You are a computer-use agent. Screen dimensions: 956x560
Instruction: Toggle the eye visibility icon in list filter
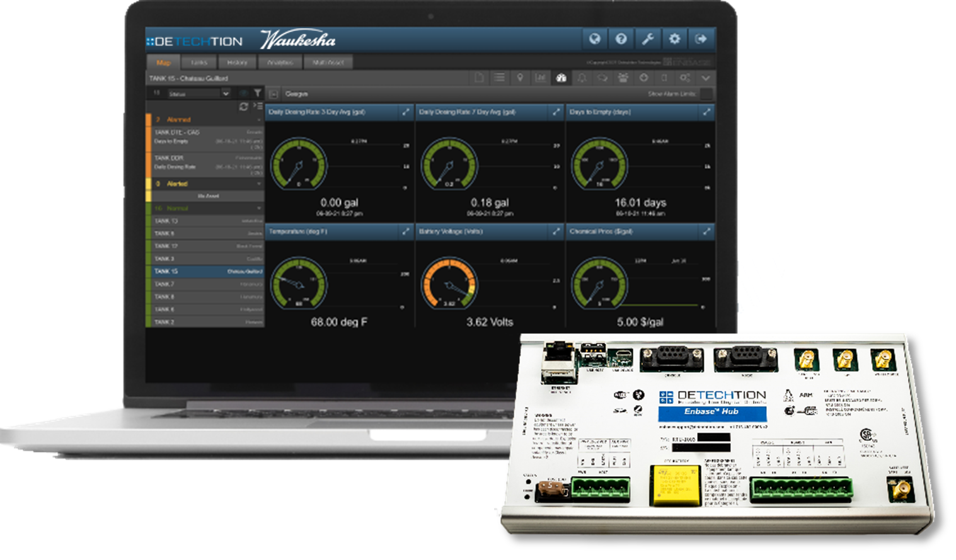(x=244, y=93)
